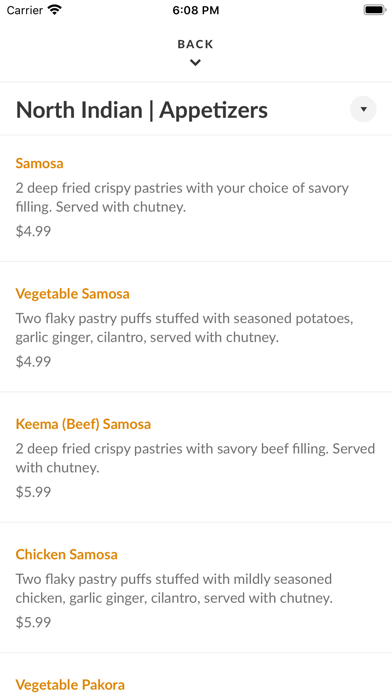Open the menu category dropdown arrow

(x=363, y=109)
